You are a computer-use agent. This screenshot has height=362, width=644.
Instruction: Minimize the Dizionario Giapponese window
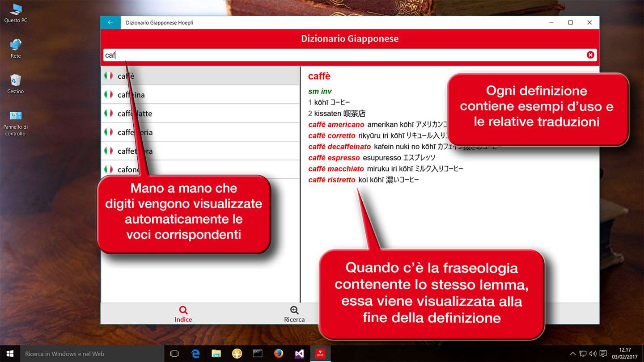click(x=551, y=22)
